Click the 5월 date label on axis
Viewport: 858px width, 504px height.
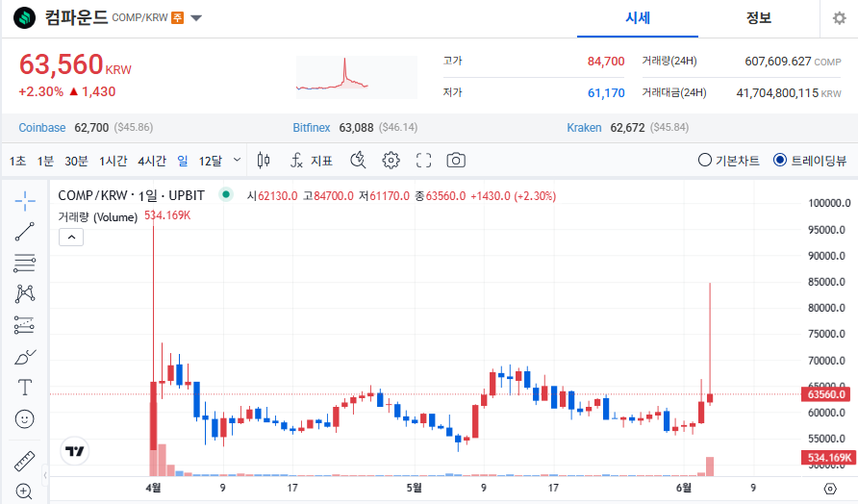tap(415, 487)
